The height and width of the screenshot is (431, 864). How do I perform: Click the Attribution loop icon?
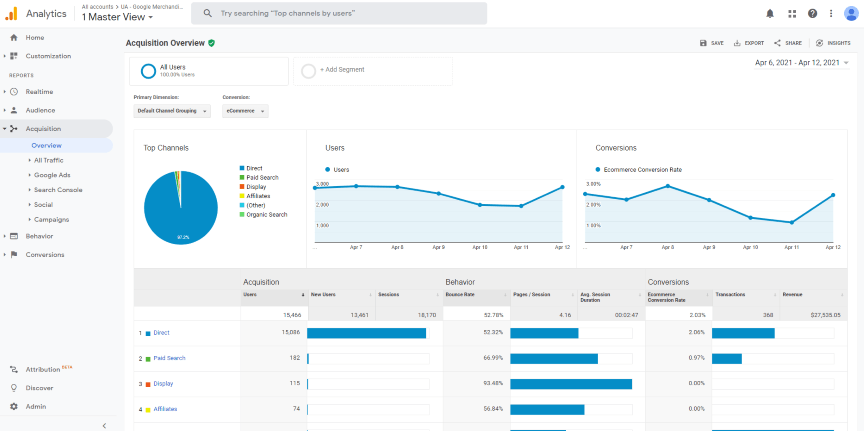14,369
